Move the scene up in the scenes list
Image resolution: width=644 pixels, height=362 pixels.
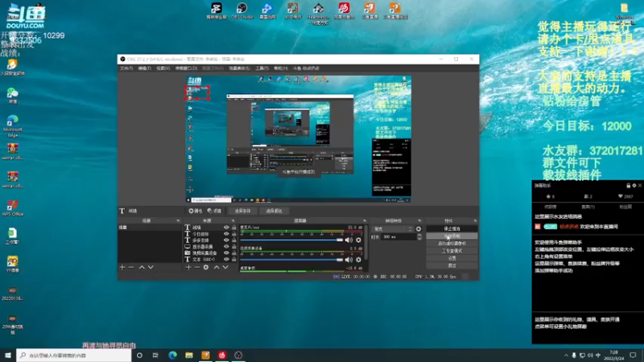[142, 267]
